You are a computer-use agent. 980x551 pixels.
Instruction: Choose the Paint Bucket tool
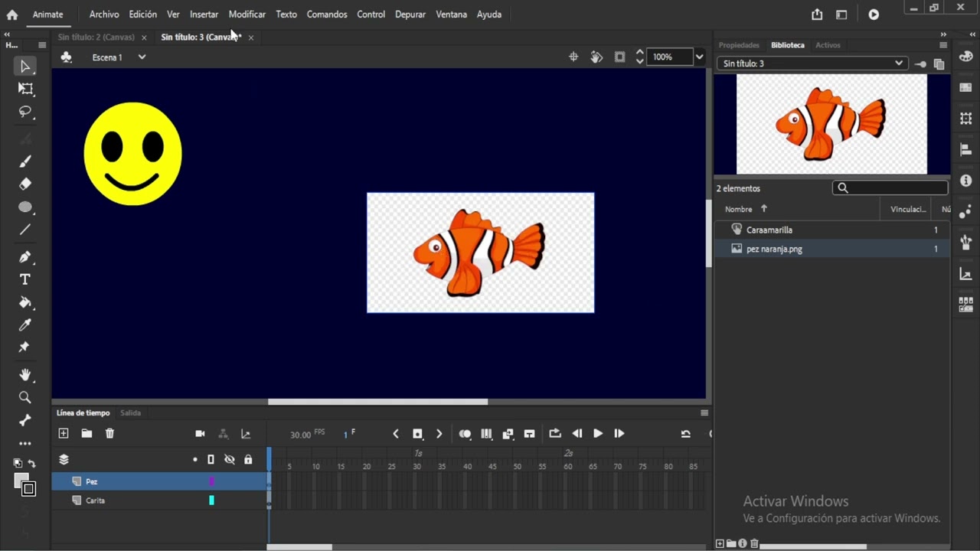point(25,302)
